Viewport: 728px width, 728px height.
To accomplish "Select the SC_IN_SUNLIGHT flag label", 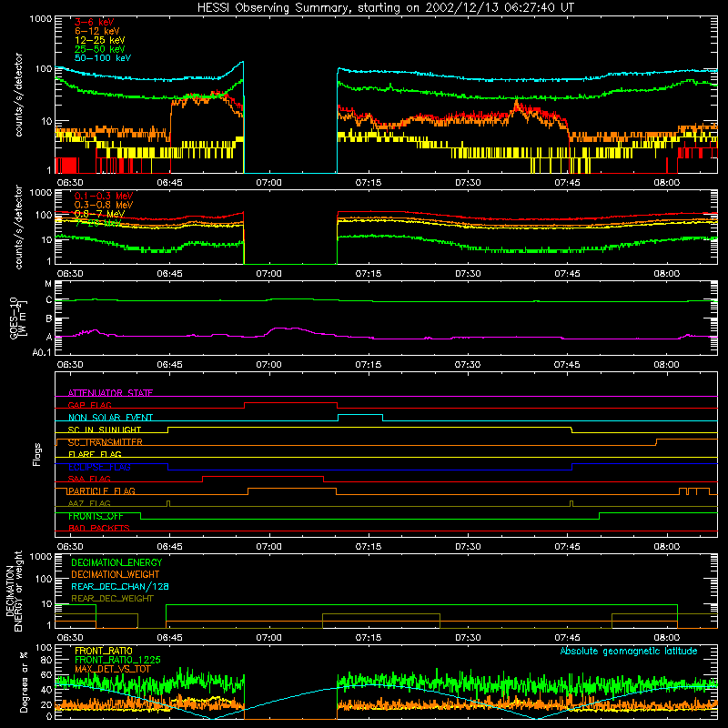I will [105, 430].
